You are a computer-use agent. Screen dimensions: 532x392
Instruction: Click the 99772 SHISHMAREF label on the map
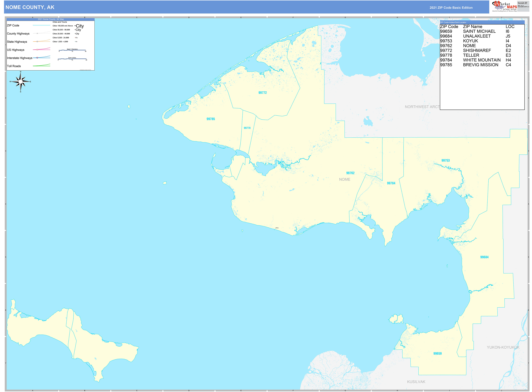[x=263, y=93]
